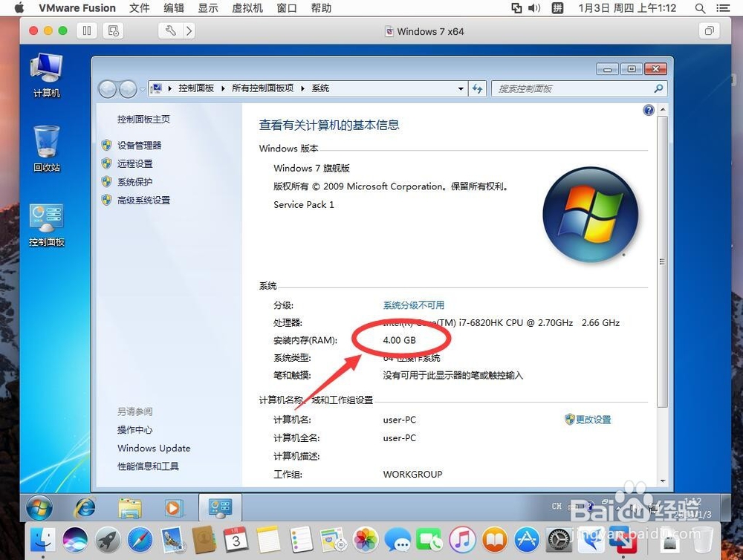Open 控制面板主页 link
Image resolution: width=743 pixels, height=560 pixels.
pyautogui.click(x=143, y=120)
